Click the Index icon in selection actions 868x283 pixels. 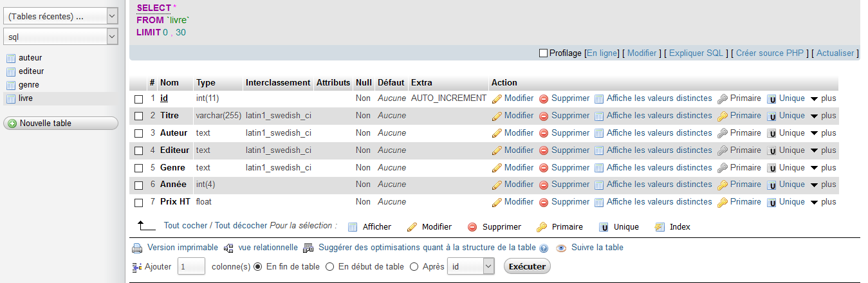coord(660,227)
